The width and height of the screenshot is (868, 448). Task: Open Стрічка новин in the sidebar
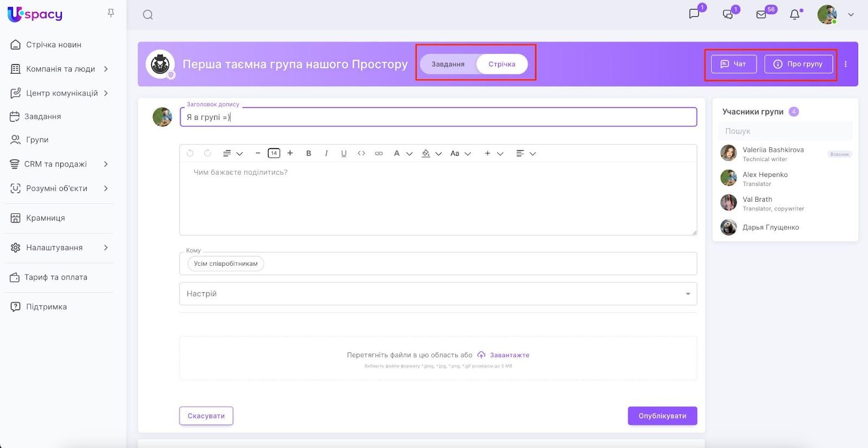point(53,44)
